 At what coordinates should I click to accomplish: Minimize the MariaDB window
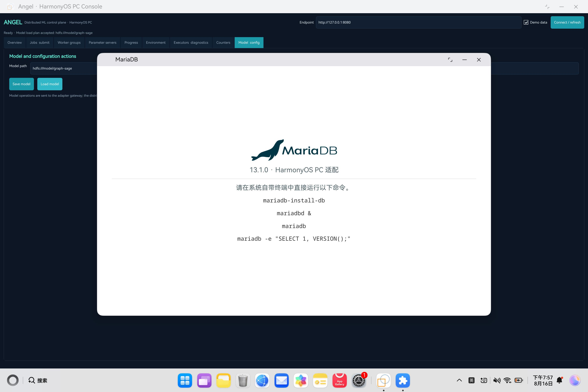click(x=465, y=60)
